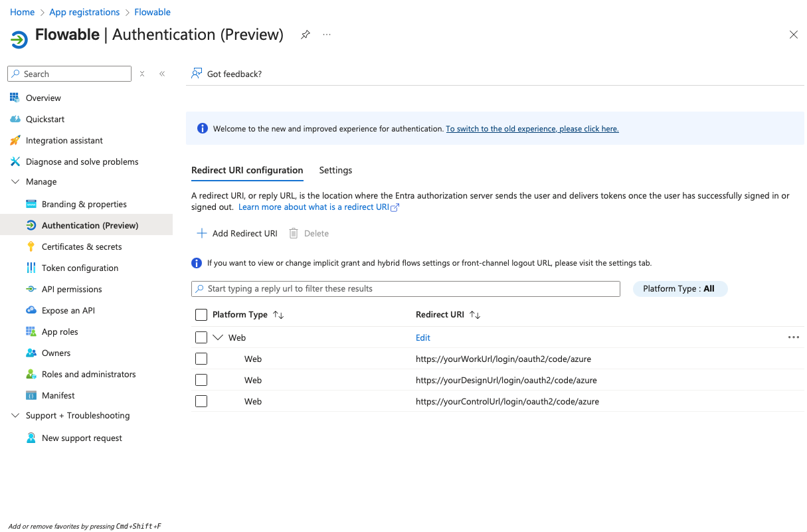Click the Got feedback icon
The height and width of the screenshot is (532, 807).
pyautogui.click(x=197, y=74)
